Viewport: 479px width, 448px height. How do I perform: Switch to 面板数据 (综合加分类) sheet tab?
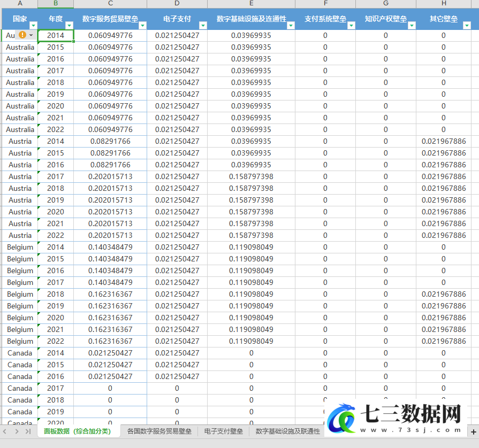click(x=77, y=431)
